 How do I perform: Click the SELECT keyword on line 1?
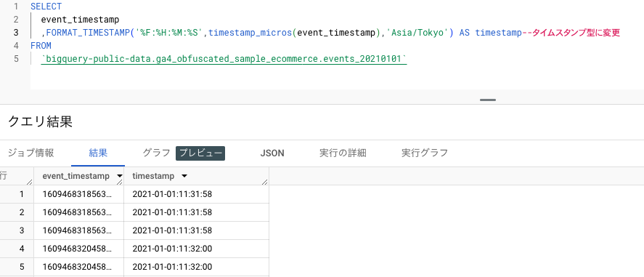point(46,7)
